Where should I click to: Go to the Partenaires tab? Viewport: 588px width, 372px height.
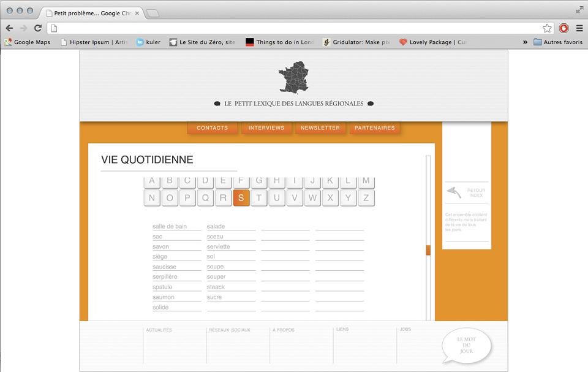[375, 128]
